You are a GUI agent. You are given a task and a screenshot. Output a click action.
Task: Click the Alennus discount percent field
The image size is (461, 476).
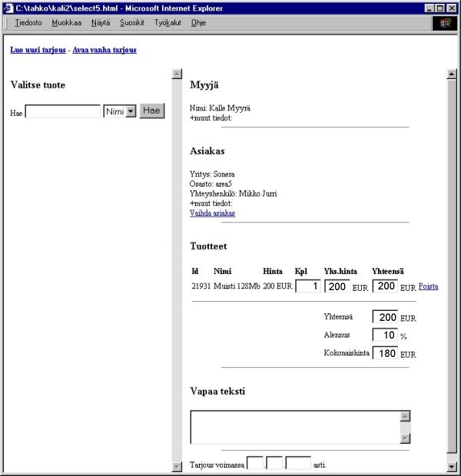point(385,335)
